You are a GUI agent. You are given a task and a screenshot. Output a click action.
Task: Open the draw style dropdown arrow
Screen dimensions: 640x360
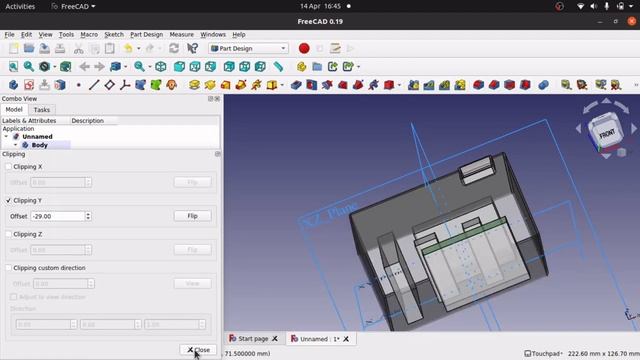54,67
